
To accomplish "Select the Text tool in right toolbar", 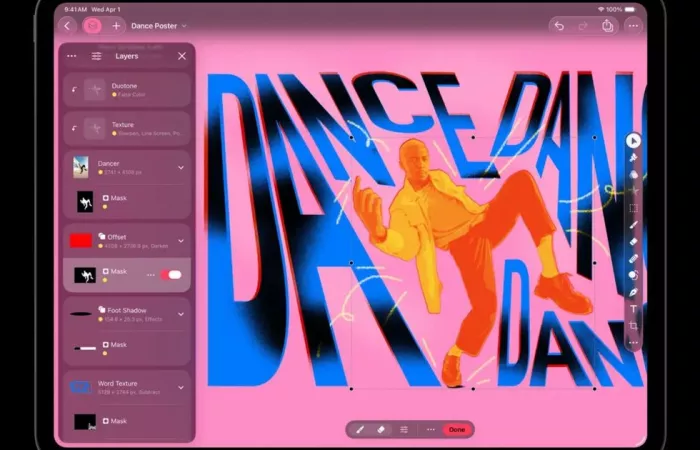I will (633, 309).
